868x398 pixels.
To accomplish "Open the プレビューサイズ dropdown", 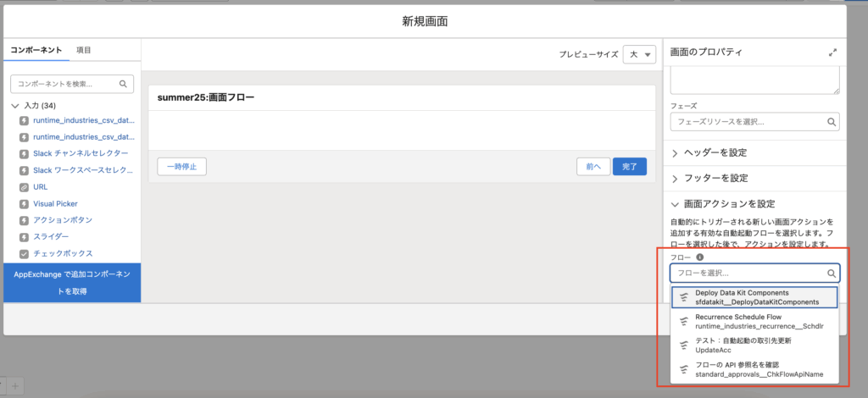I will pyautogui.click(x=639, y=54).
